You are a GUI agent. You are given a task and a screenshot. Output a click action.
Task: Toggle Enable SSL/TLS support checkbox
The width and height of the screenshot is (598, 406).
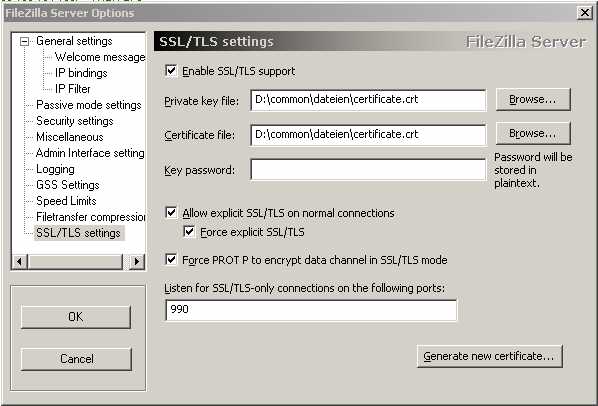171,71
